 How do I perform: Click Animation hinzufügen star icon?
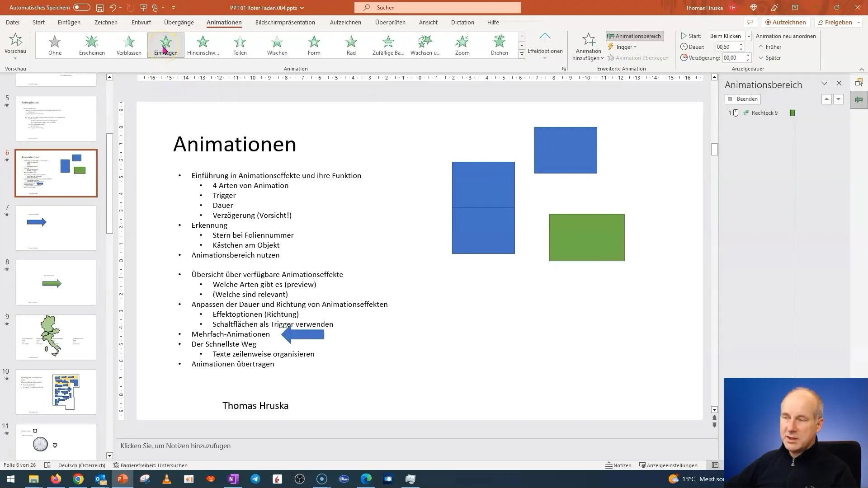click(x=589, y=39)
